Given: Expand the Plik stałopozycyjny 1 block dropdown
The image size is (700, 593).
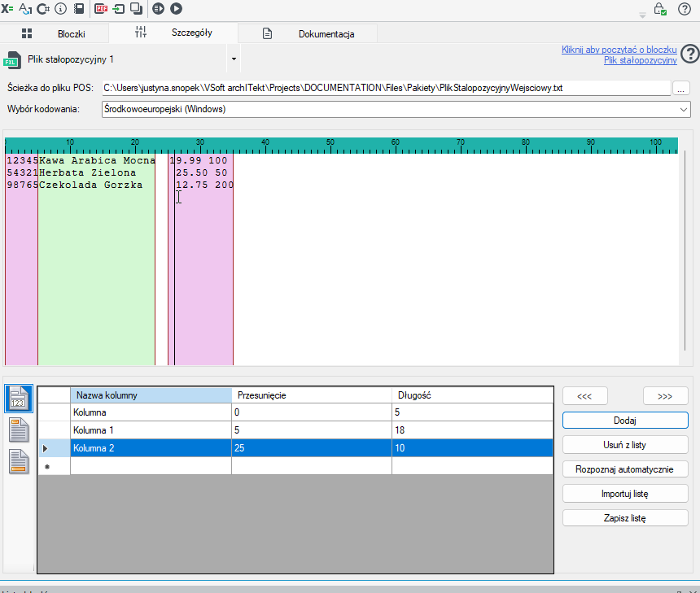Looking at the screenshot, I should 234,59.
